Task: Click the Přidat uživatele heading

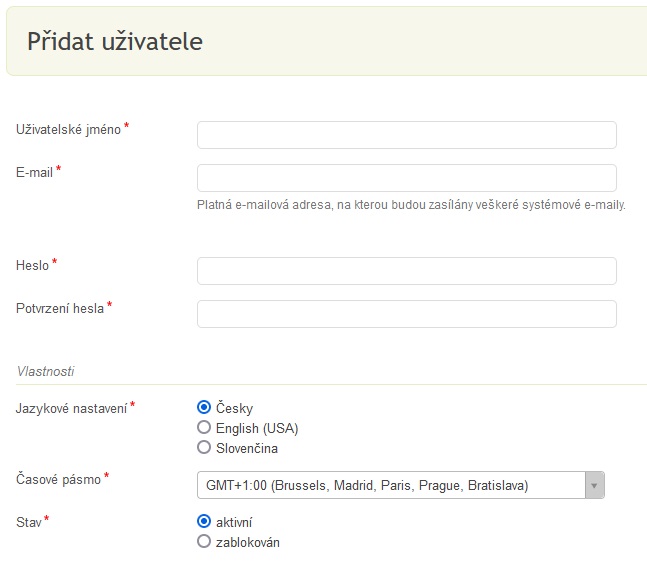Action: (115, 41)
